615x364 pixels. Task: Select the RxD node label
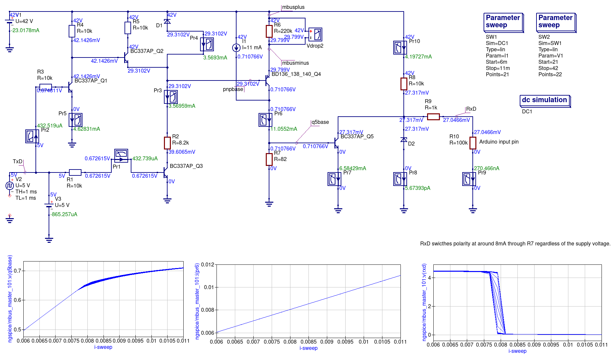coord(471,109)
